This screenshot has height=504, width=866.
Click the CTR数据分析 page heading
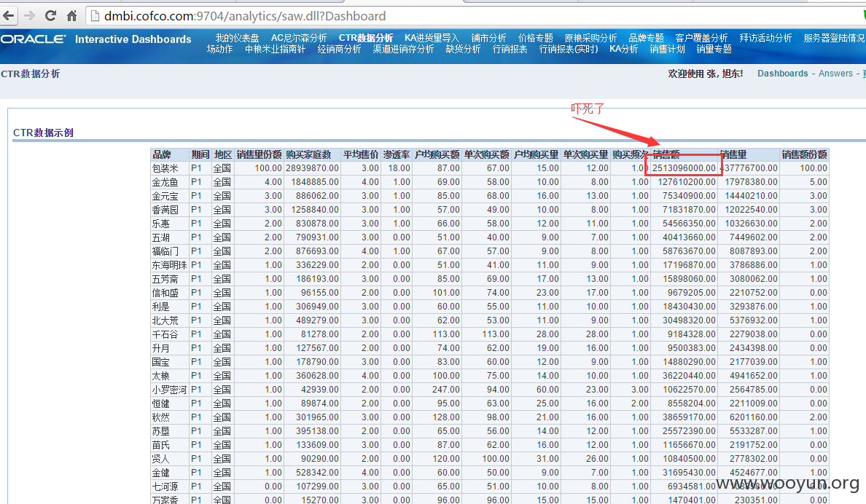[x=31, y=74]
